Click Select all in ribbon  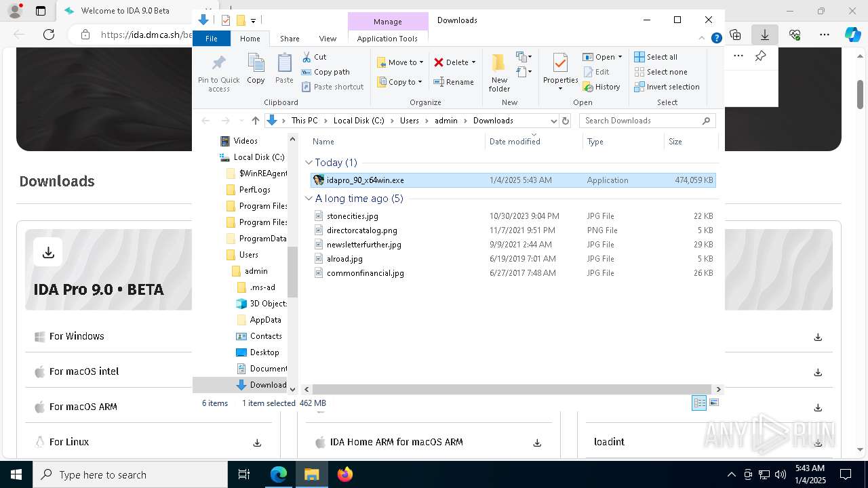[656, 57]
